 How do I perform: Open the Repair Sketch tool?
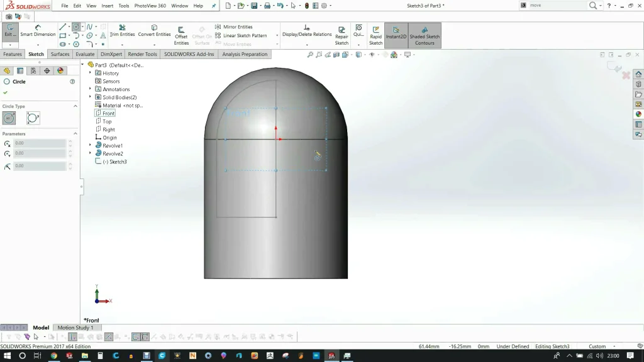[x=341, y=36]
